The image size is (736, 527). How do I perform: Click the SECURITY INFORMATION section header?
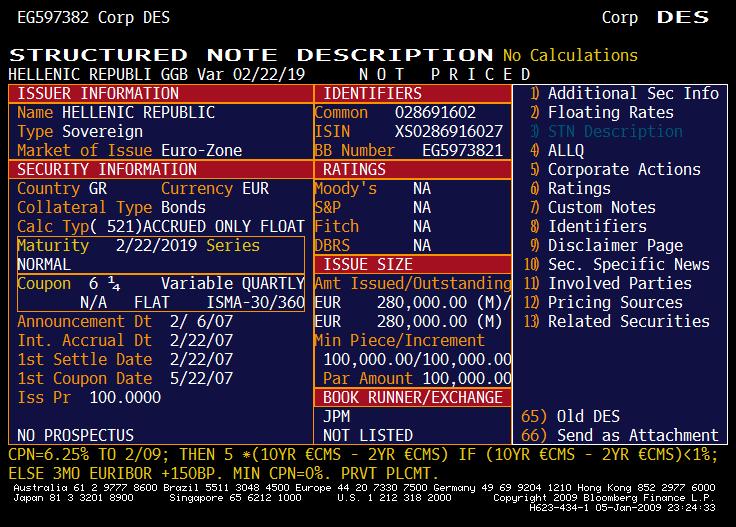point(161,169)
